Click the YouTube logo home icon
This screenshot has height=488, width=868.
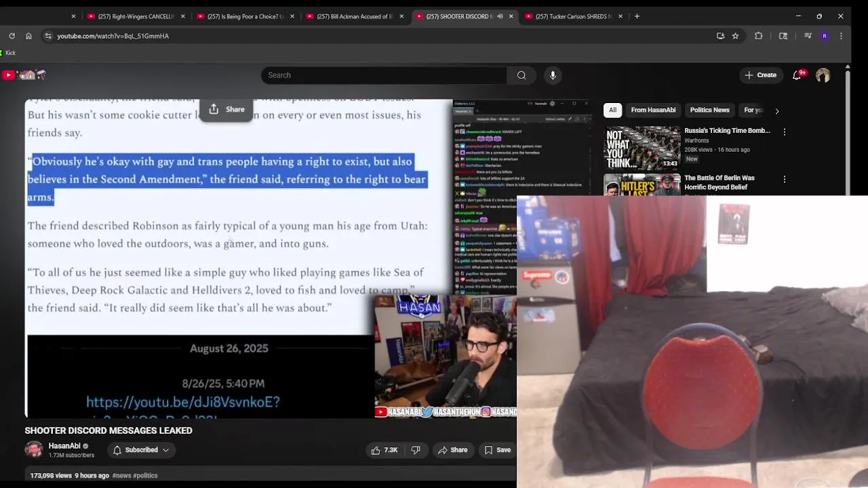(23, 75)
